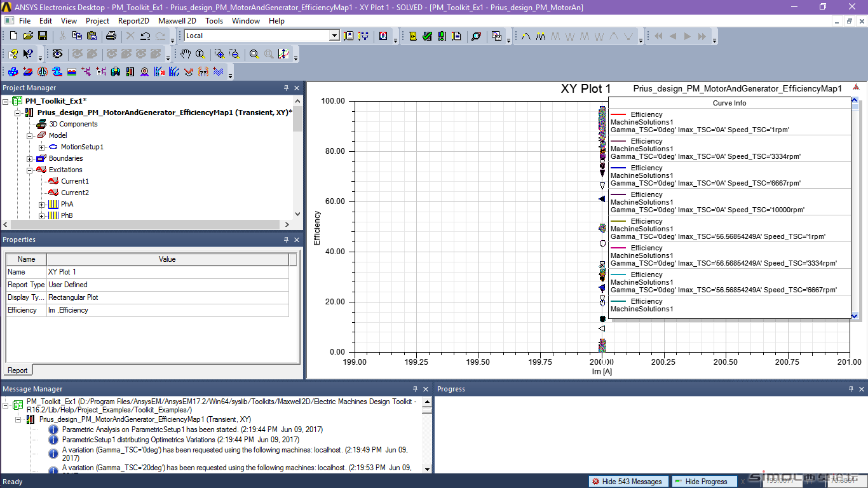This screenshot has height=488, width=868.
Task: Click Curve Info legend scroll-down arrow
Action: (855, 315)
